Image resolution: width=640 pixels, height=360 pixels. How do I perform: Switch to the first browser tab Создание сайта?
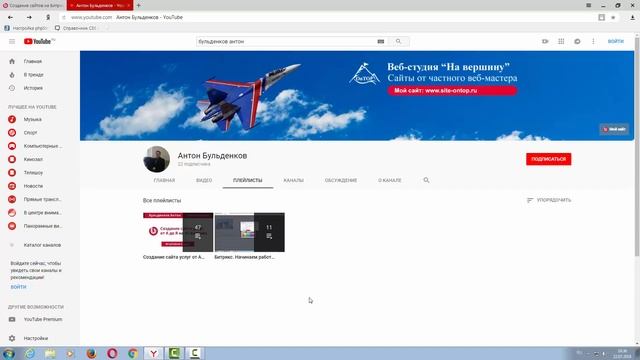(33, 6)
